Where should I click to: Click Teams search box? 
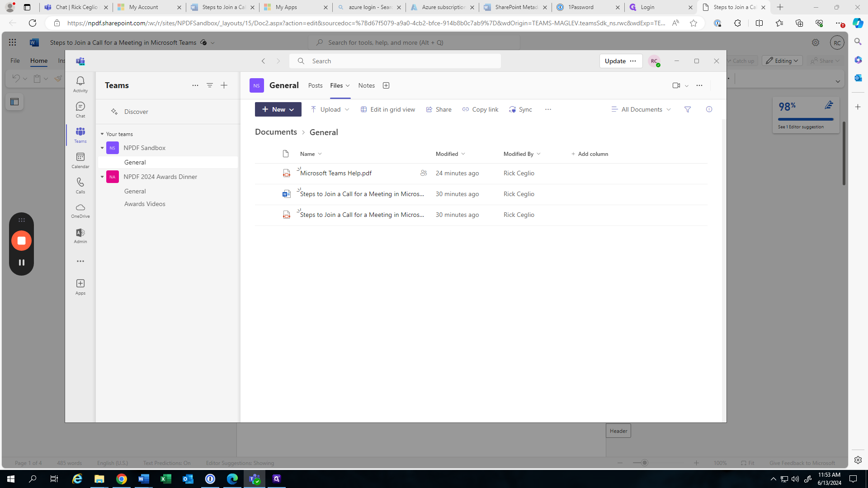(x=395, y=61)
